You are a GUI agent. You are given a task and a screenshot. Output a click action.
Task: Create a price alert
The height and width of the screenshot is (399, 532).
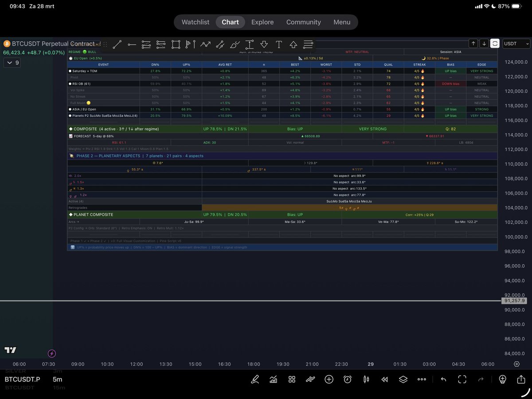(348, 379)
